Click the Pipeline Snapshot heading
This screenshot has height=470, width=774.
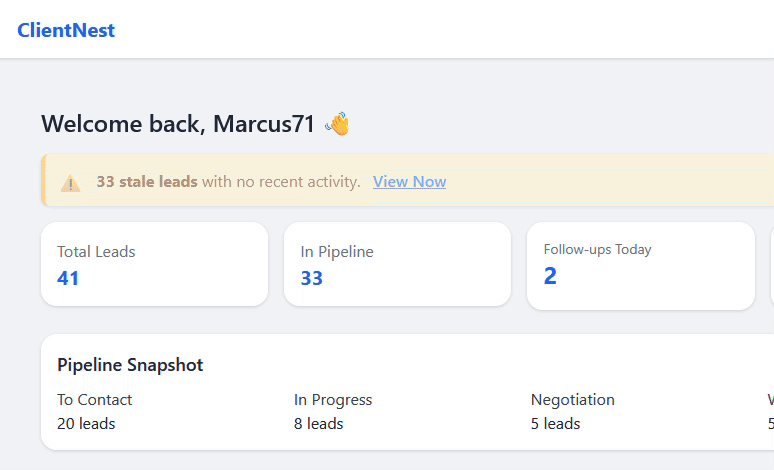pos(130,365)
